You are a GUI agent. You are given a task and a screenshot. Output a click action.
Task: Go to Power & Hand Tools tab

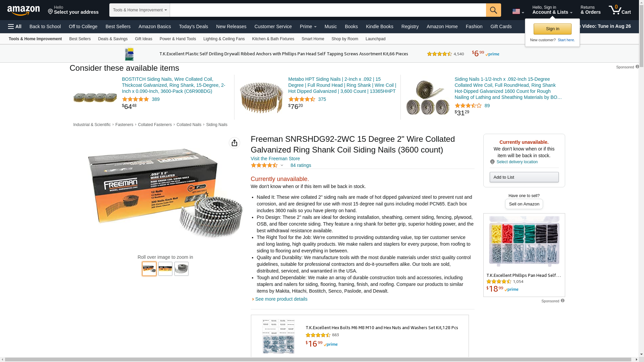178,39
